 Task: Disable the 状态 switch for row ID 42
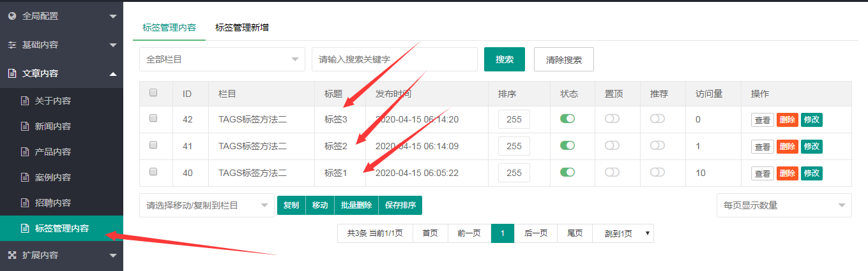click(567, 119)
